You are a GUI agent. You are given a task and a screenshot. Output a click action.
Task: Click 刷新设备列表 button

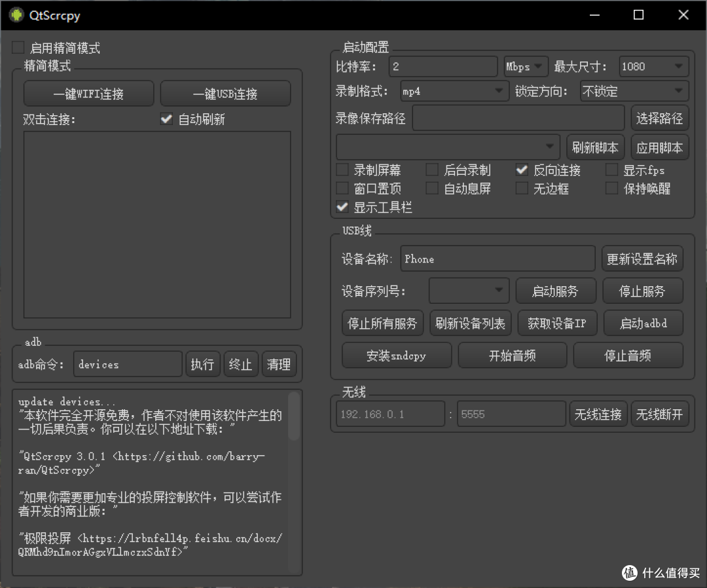point(470,323)
